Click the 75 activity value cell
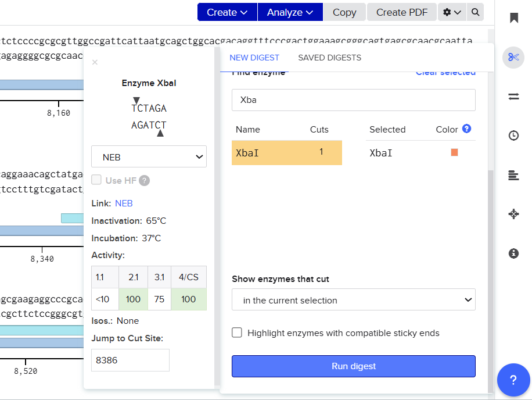Viewport: 532px width, 400px height. click(x=159, y=299)
